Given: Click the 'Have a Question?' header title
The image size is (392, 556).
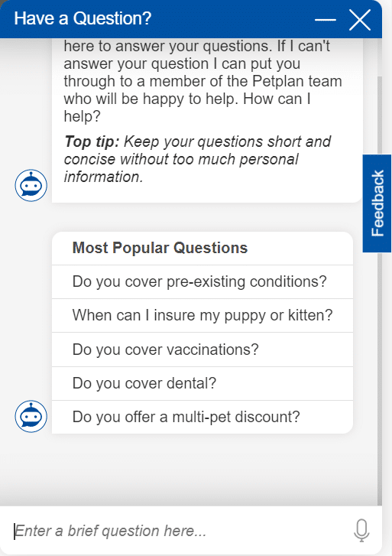Looking at the screenshot, I should pos(83,18).
